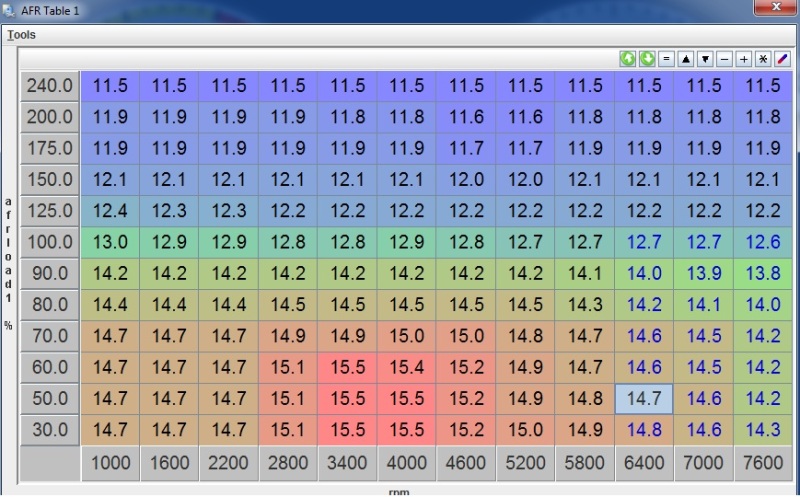
Task: Select the 4000 rpm column header
Action: [x=407, y=463]
